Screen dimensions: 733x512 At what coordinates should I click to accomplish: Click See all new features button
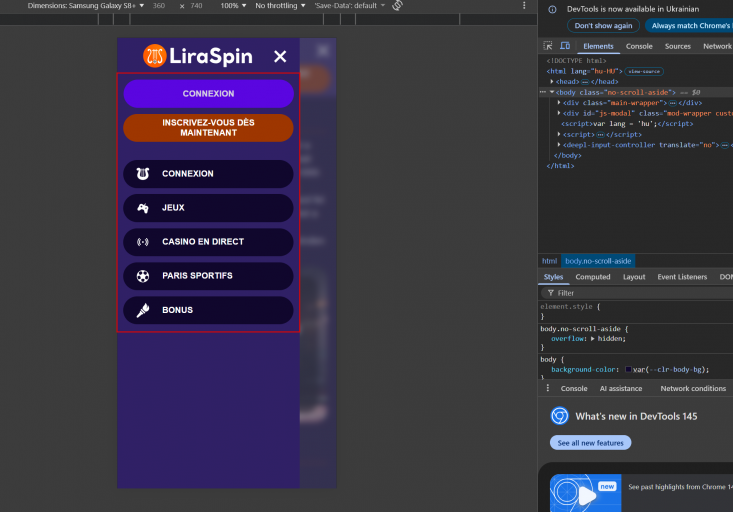click(590, 443)
